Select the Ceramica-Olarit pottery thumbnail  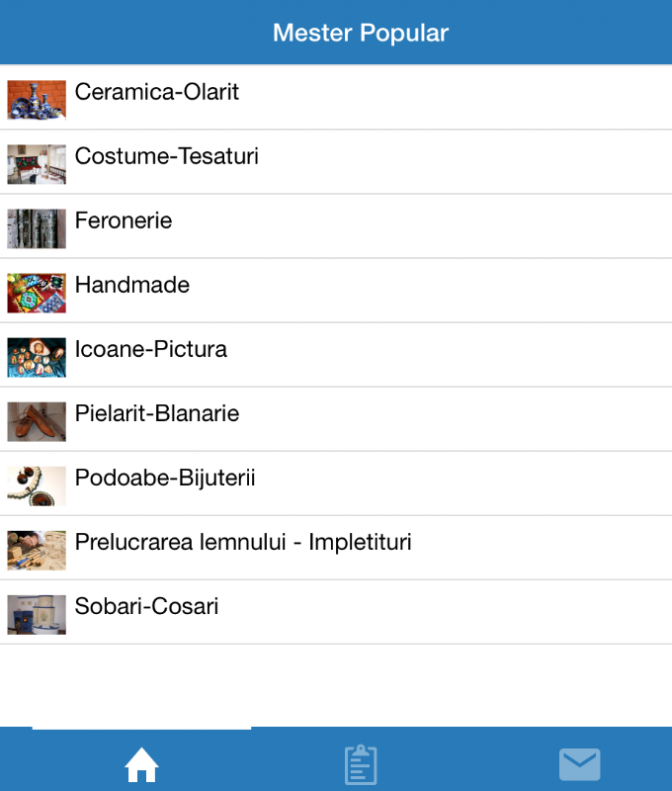click(x=37, y=100)
